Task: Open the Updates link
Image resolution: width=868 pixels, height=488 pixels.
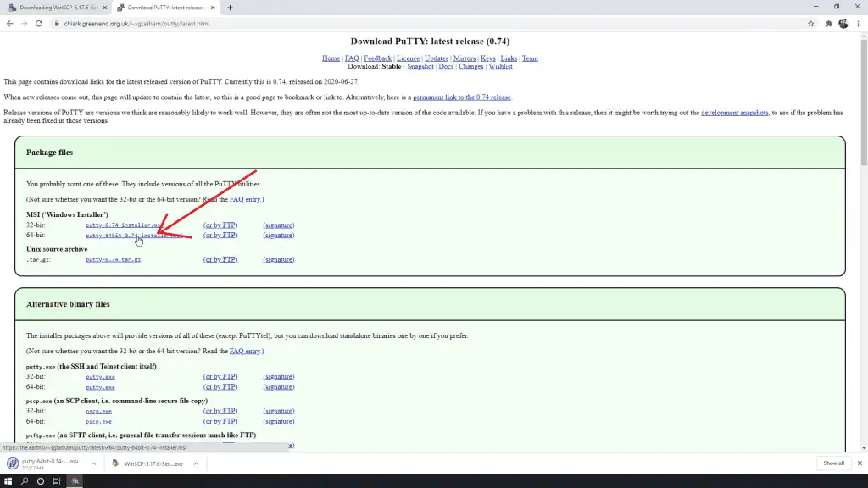Action: tap(437, 58)
